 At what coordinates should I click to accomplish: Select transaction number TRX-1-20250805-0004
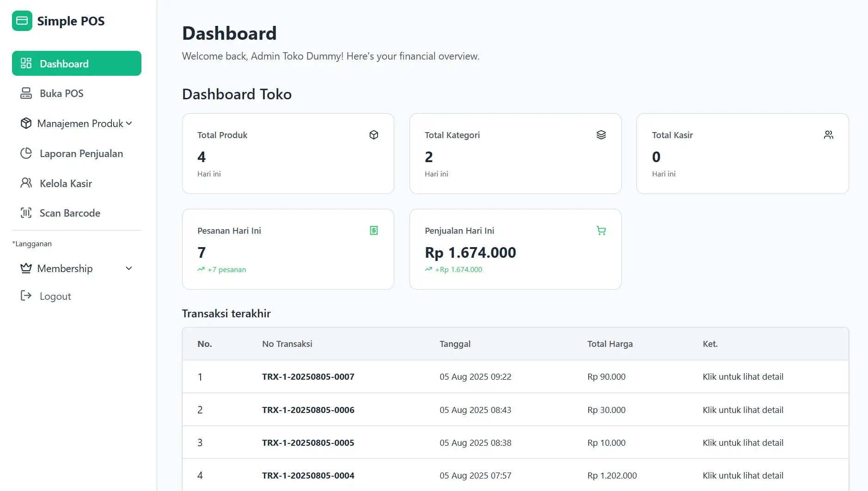click(x=308, y=475)
